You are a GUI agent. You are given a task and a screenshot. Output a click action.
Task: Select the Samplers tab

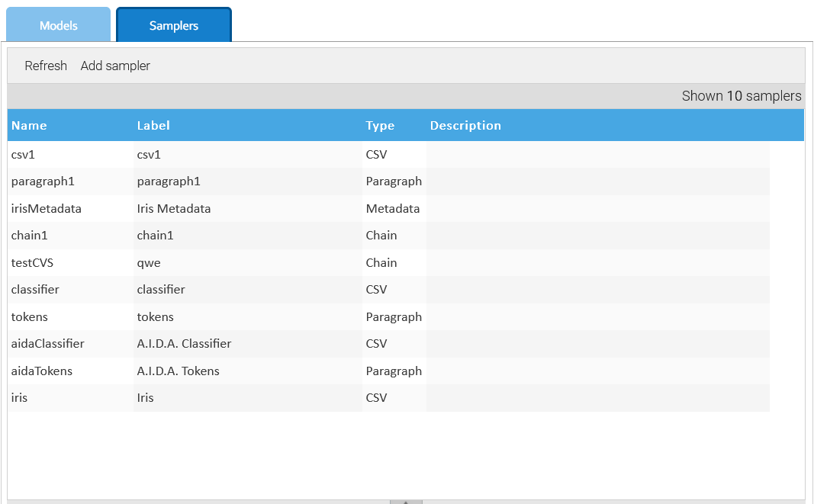click(x=174, y=25)
